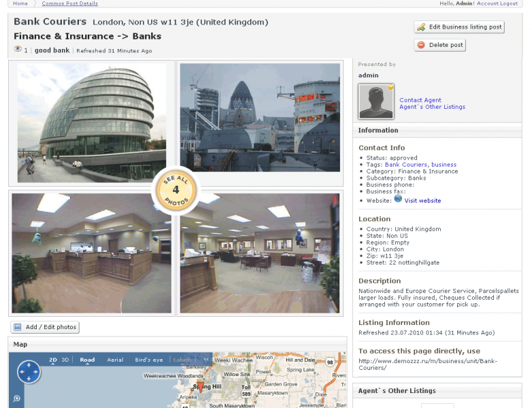Open Agent's Other Listings link
Viewport: 532px width, 408px height.
click(x=432, y=107)
